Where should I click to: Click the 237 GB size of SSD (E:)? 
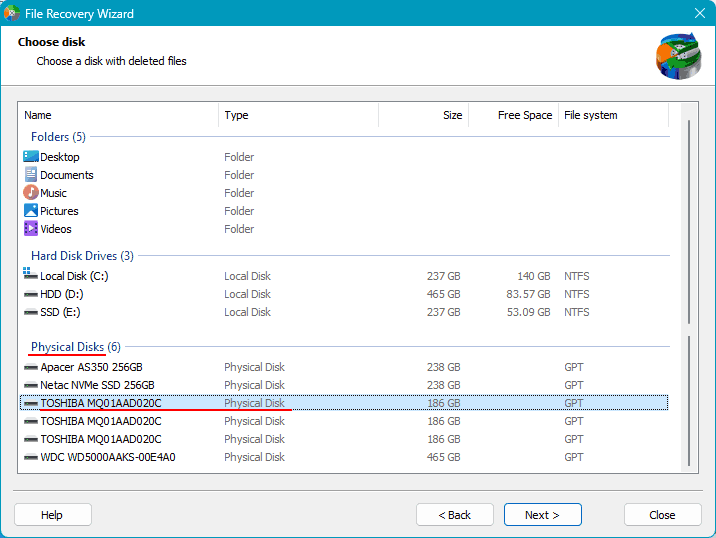pyautogui.click(x=443, y=312)
